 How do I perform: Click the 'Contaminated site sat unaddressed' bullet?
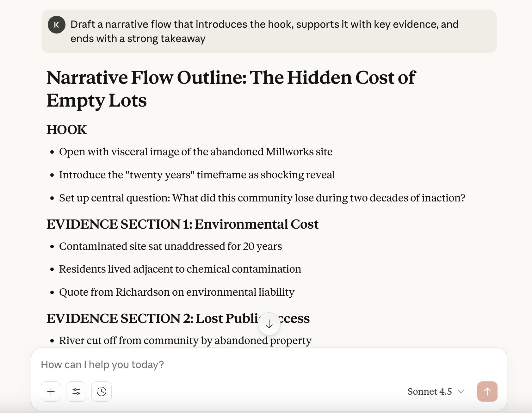tap(170, 246)
